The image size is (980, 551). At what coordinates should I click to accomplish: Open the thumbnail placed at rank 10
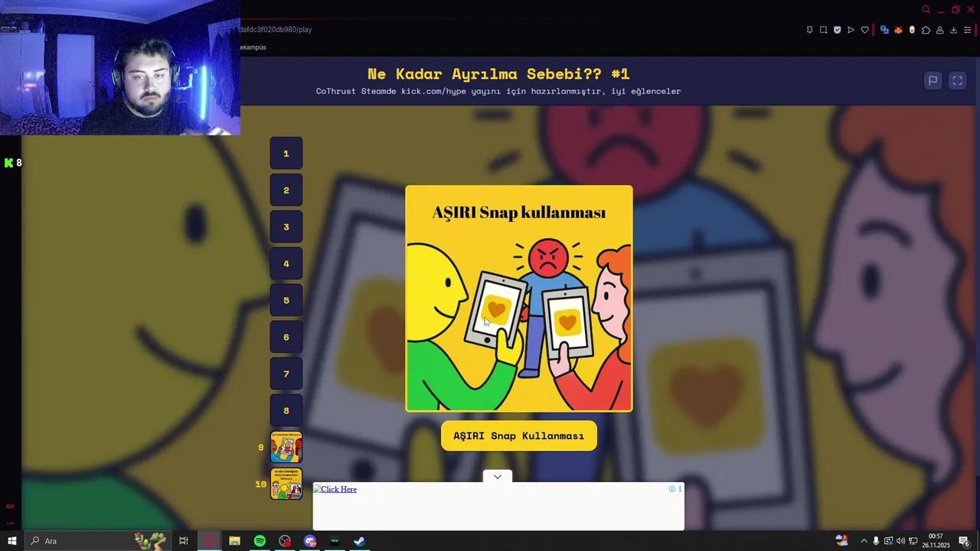click(x=286, y=484)
